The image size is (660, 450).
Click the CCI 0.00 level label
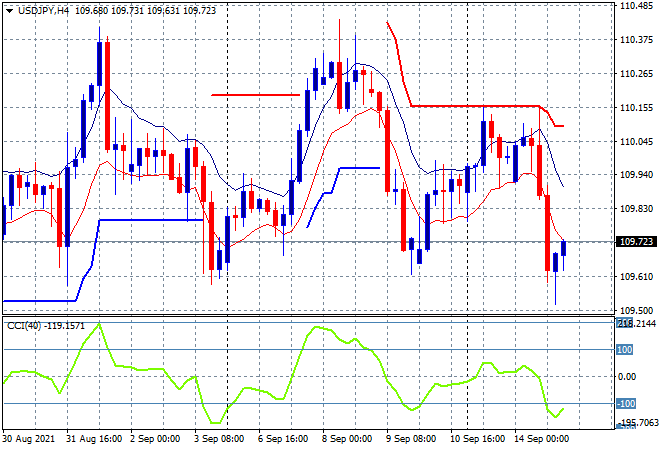click(627, 377)
